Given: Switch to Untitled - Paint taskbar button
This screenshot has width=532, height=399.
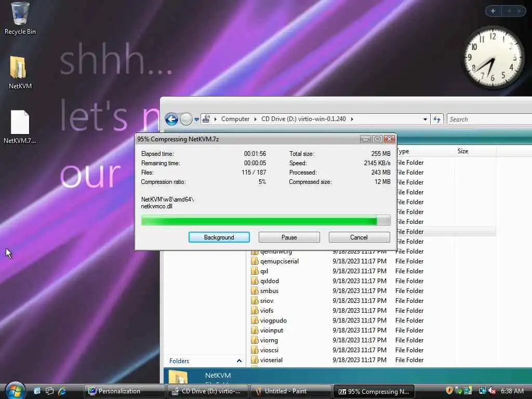Looking at the screenshot, I should coord(291,391).
